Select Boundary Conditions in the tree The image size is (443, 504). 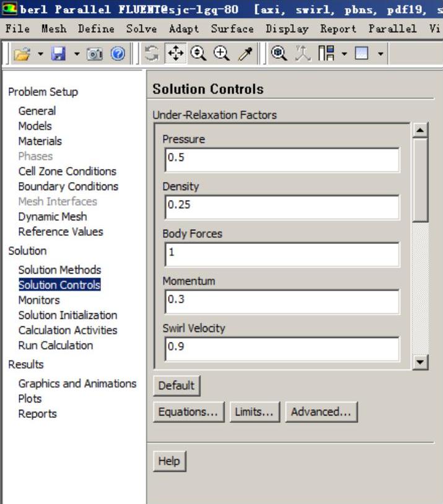click(68, 186)
